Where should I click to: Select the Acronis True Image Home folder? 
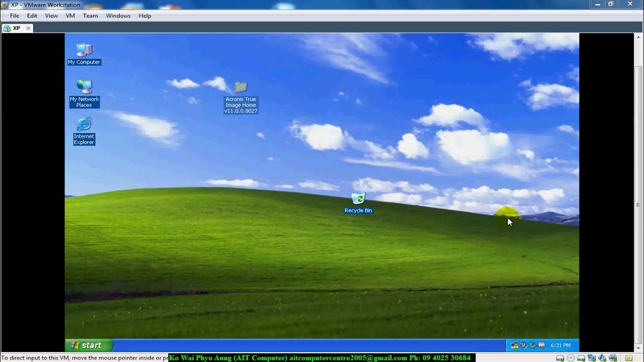coord(241,98)
